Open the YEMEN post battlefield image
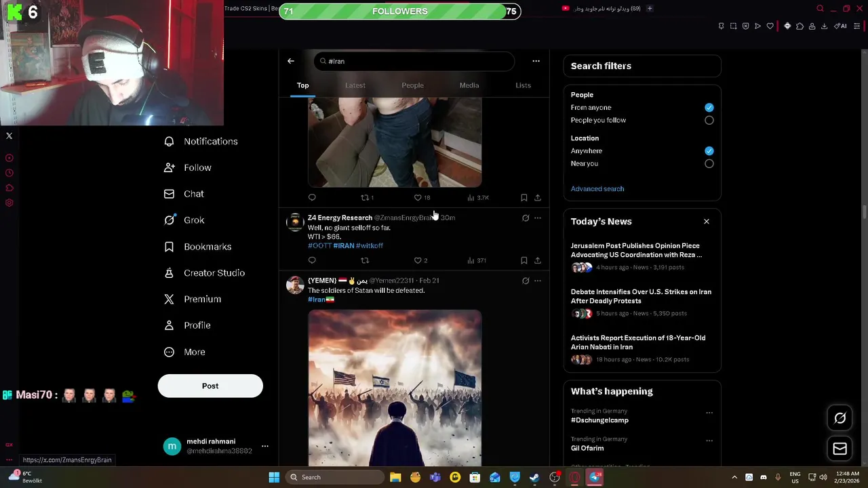 (395, 388)
